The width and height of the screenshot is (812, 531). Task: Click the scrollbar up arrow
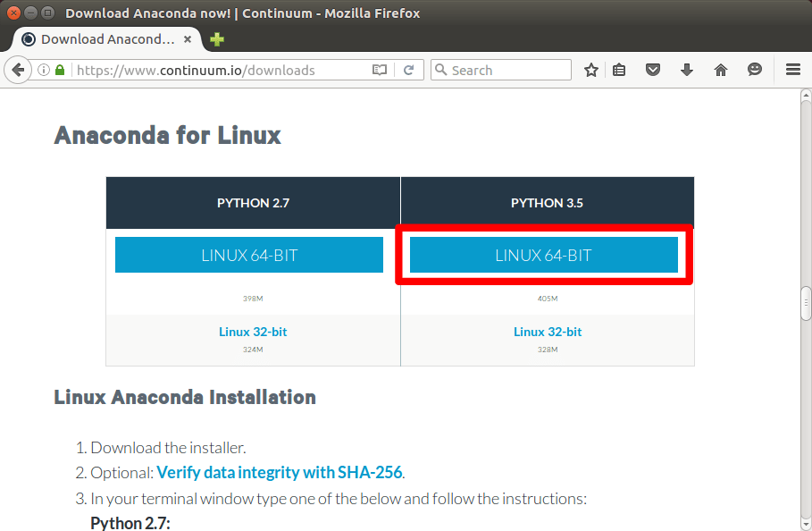806,96
